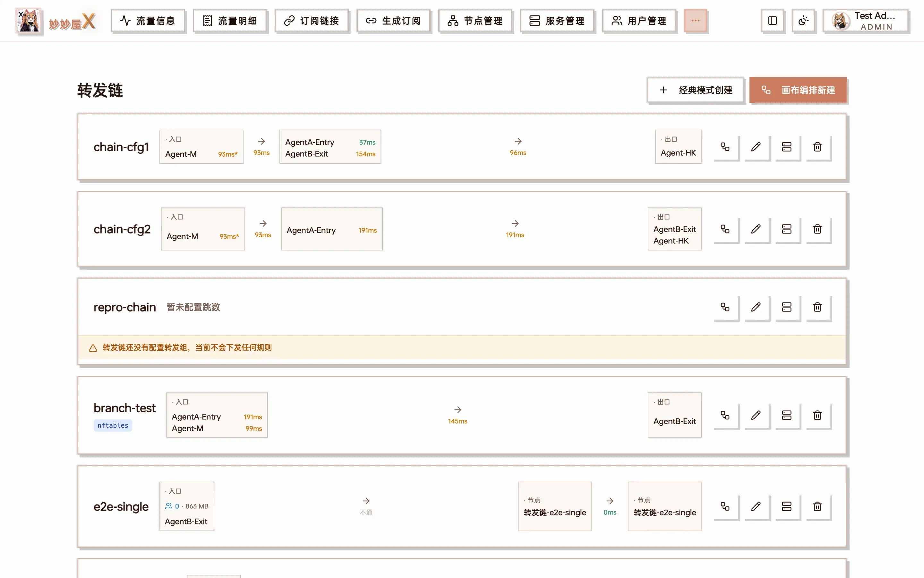
Task: Open canvas editor for branch-test
Action: (x=725, y=416)
